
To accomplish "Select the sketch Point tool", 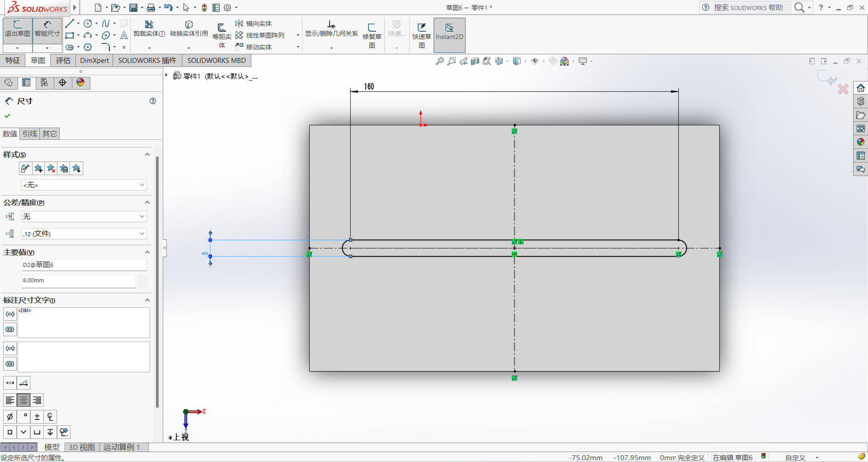I will click(x=124, y=47).
